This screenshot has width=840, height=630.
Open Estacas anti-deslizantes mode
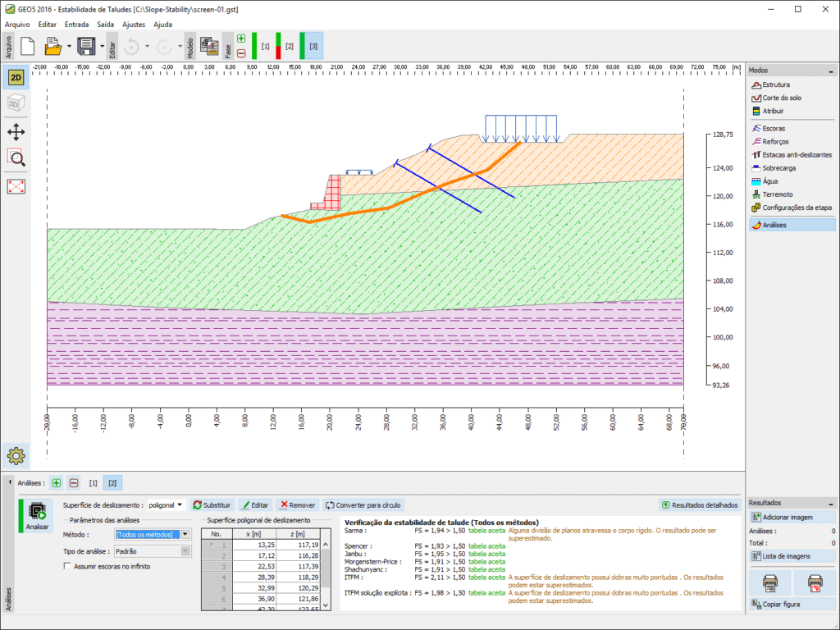pyautogui.click(x=792, y=155)
